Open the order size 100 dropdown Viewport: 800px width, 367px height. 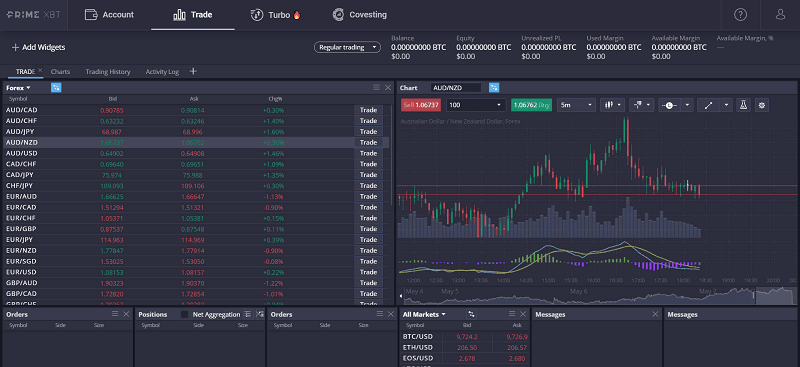coord(476,105)
